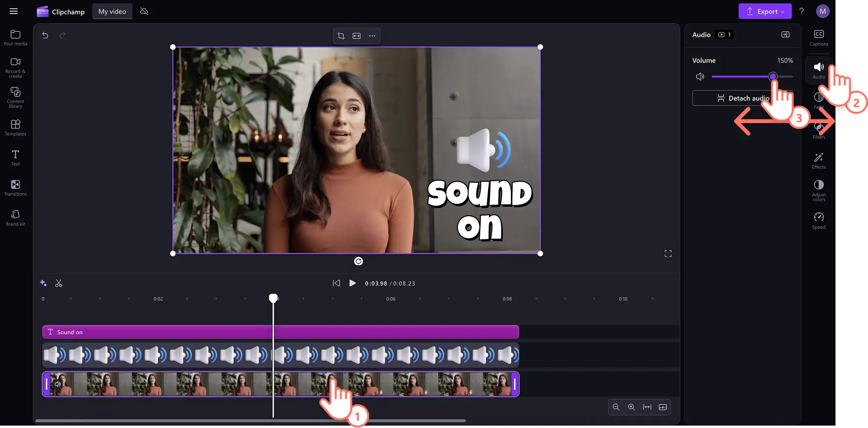
Task: Open the Your media panel
Action: pos(16,37)
